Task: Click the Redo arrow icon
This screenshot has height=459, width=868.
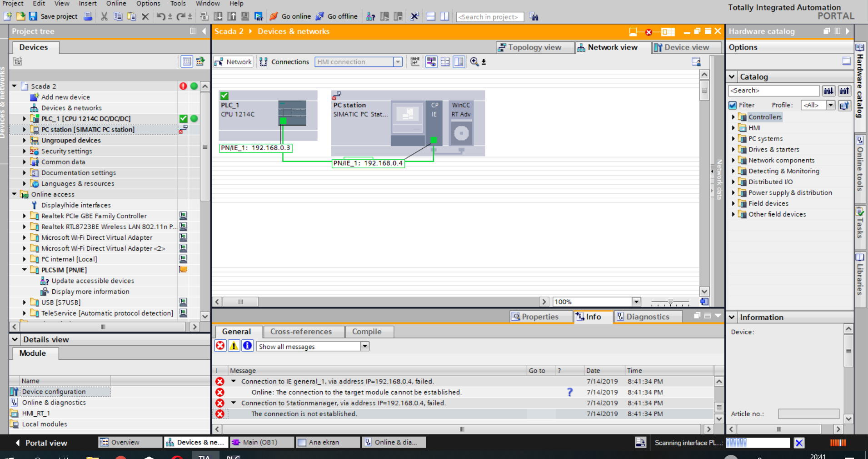Action: (x=180, y=16)
